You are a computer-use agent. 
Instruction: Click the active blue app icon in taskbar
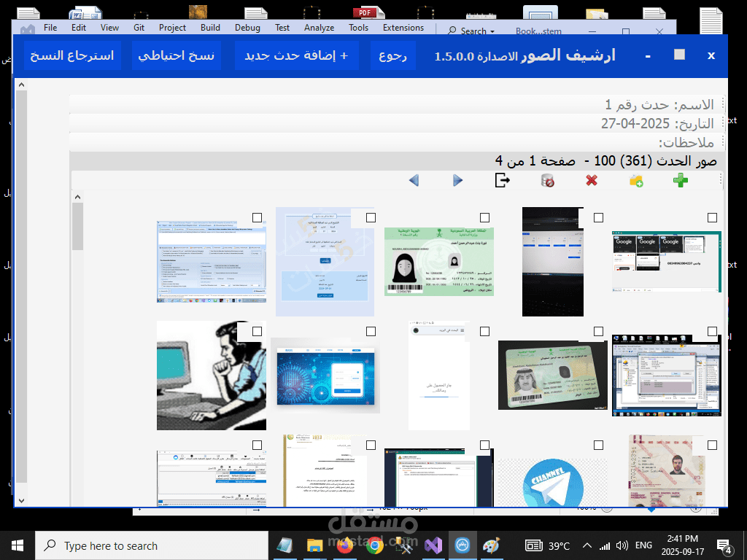tap(462, 545)
